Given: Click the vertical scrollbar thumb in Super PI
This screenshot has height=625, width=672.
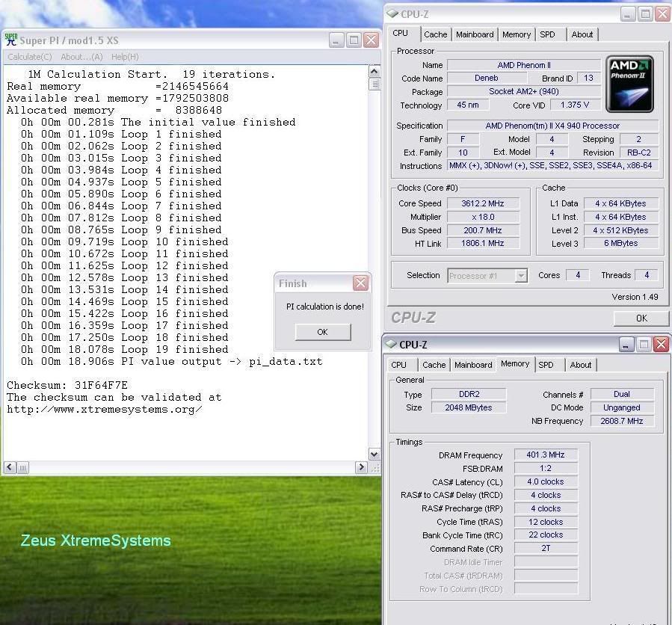Looking at the screenshot, I should (x=374, y=84).
